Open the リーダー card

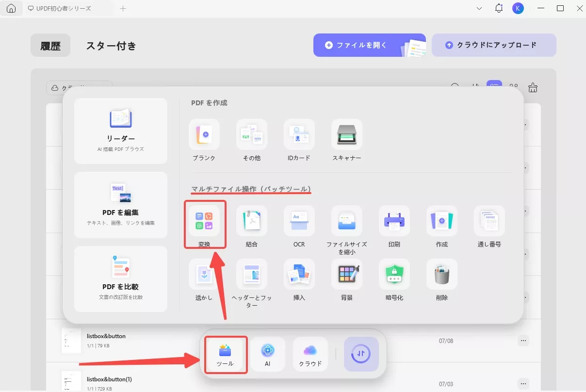[x=121, y=131]
